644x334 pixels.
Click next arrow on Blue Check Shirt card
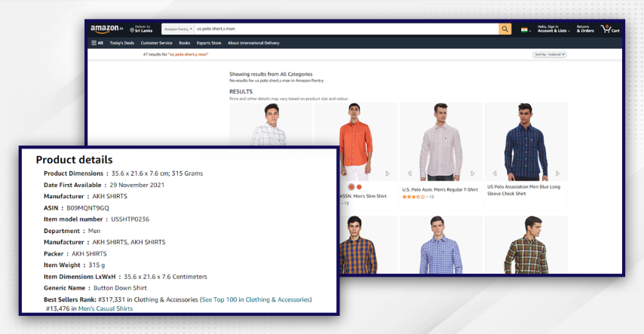pyautogui.click(x=557, y=173)
